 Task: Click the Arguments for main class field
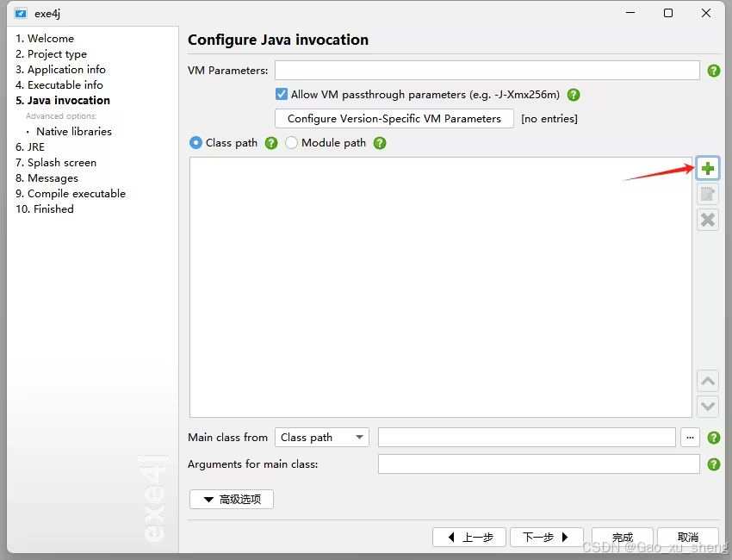539,464
